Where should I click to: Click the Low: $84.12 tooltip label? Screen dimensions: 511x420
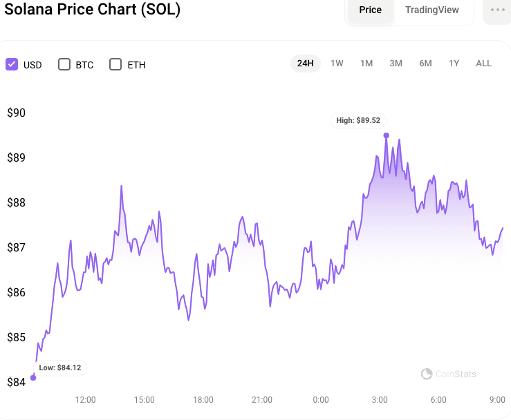click(x=60, y=367)
